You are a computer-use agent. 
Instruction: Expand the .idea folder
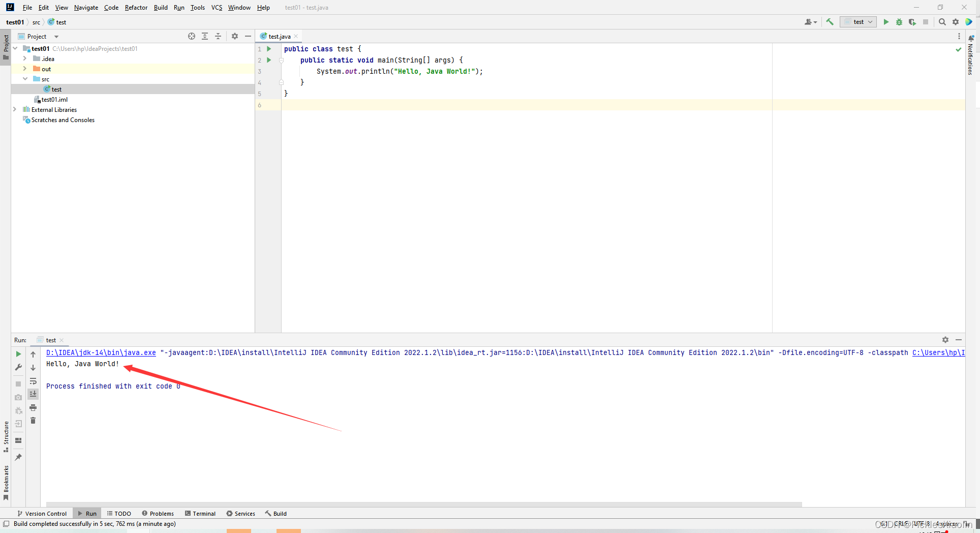click(24, 58)
